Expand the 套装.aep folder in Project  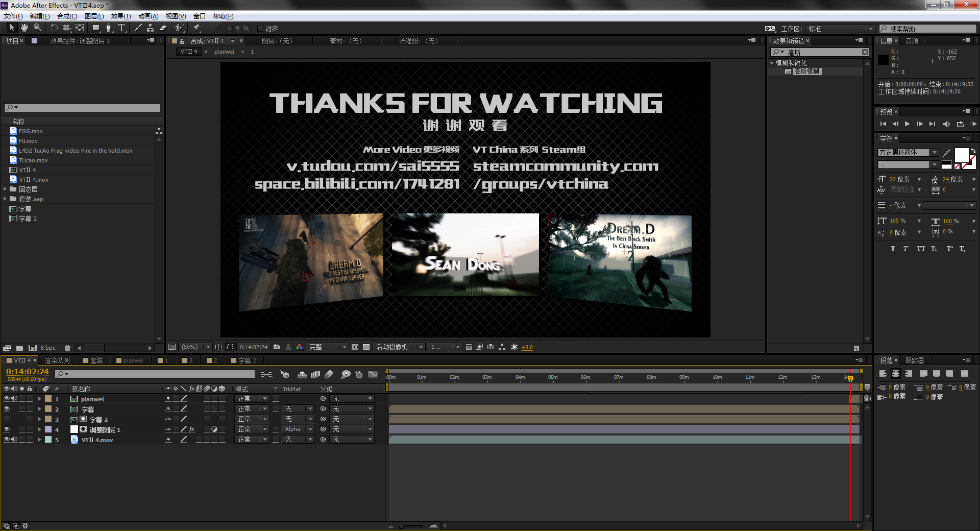point(5,199)
